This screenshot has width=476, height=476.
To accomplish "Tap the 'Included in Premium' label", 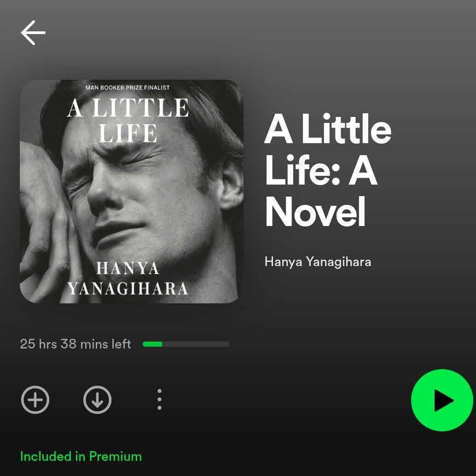I will click(81, 456).
